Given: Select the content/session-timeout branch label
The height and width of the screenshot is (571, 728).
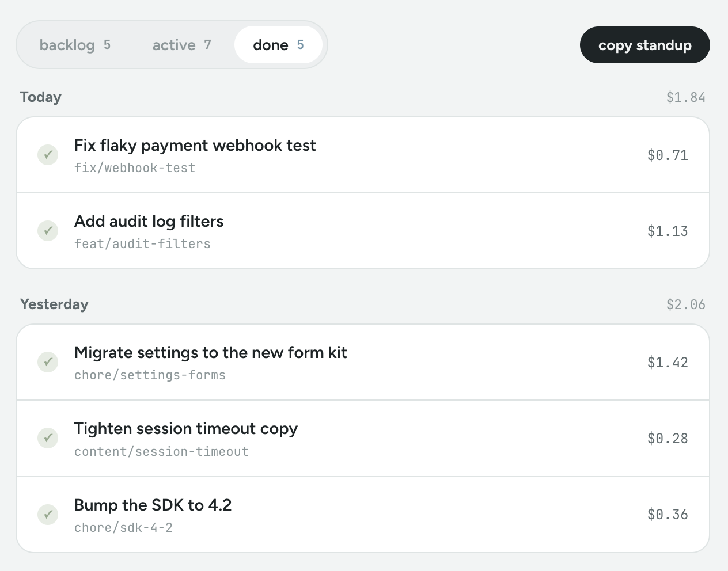Looking at the screenshot, I should pyautogui.click(x=161, y=451).
